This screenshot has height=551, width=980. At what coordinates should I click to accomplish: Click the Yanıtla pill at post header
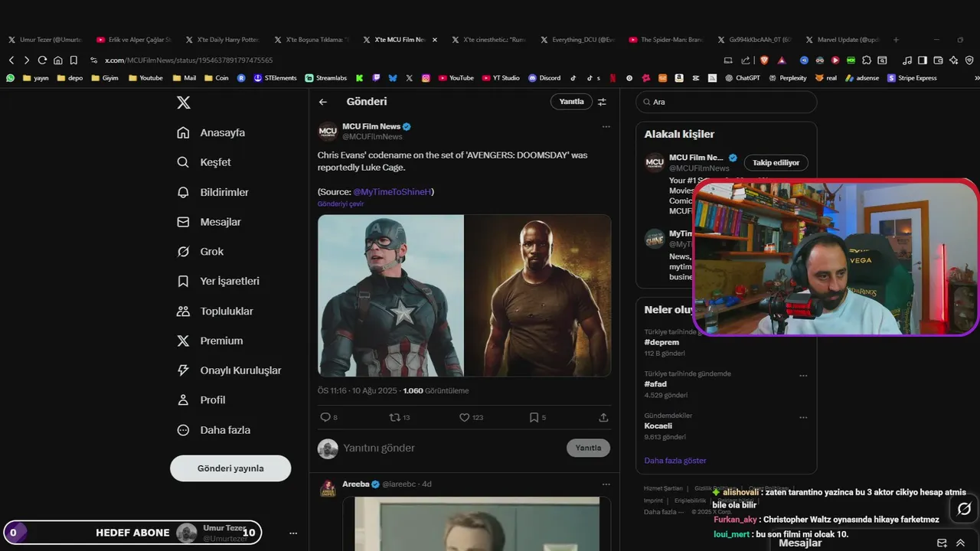tap(571, 102)
